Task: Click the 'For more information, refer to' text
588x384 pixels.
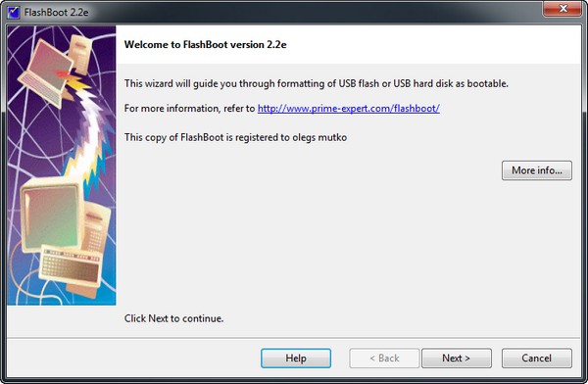Action: coord(189,109)
